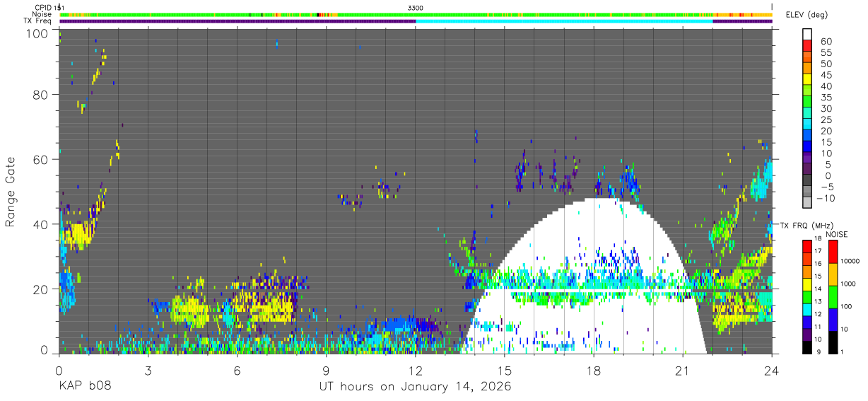The width and height of the screenshot is (868, 401).
Task: Select the green 30-35 degree elevation swatch
Action: click(x=809, y=103)
